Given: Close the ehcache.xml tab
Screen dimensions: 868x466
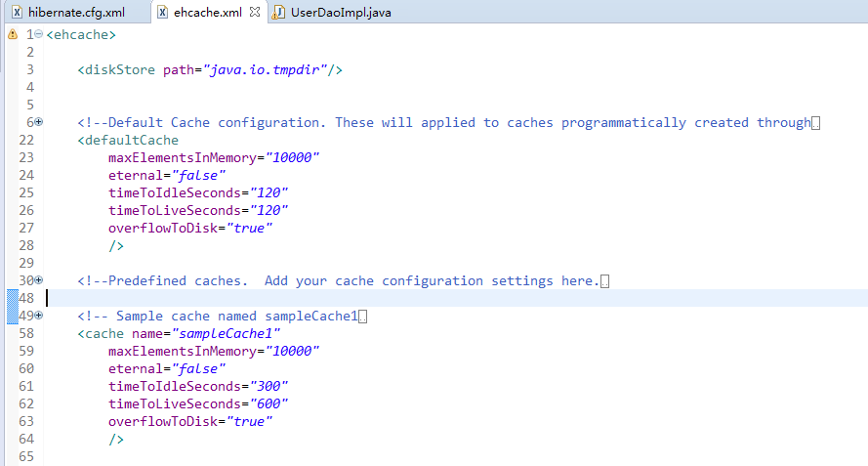Looking at the screenshot, I should pos(255,12).
